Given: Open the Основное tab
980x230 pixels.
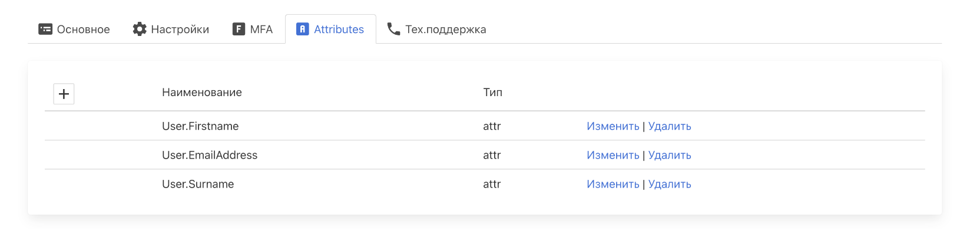Looking at the screenshot, I should click(74, 29).
